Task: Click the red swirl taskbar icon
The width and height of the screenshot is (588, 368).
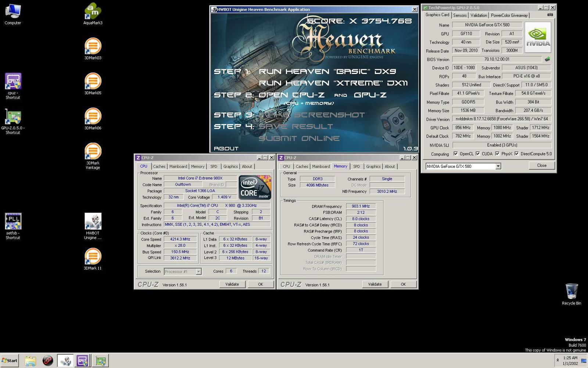Action: (48, 361)
